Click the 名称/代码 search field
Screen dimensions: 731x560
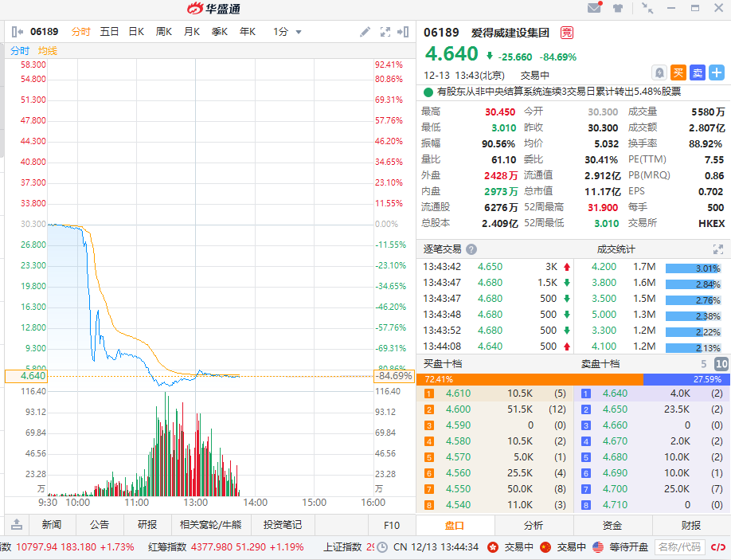tap(678, 547)
